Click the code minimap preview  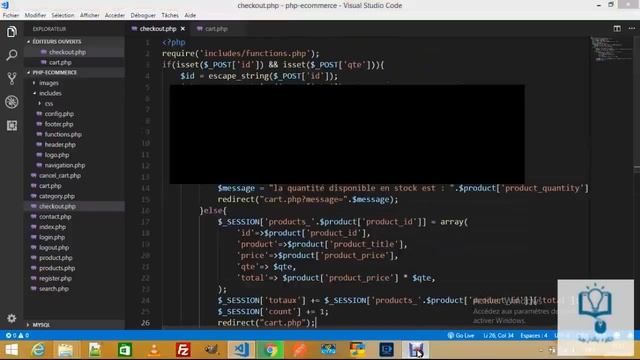(611, 49)
